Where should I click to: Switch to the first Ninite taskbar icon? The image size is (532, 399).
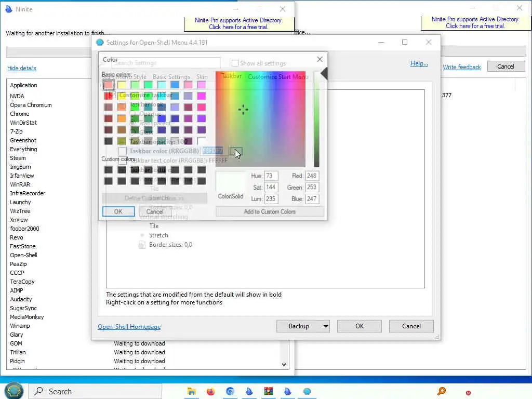(x=249, y=392)
